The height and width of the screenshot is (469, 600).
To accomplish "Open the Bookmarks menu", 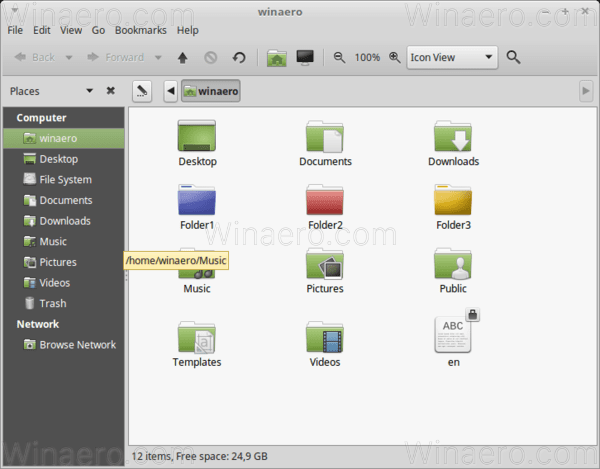I will [140, 30].
